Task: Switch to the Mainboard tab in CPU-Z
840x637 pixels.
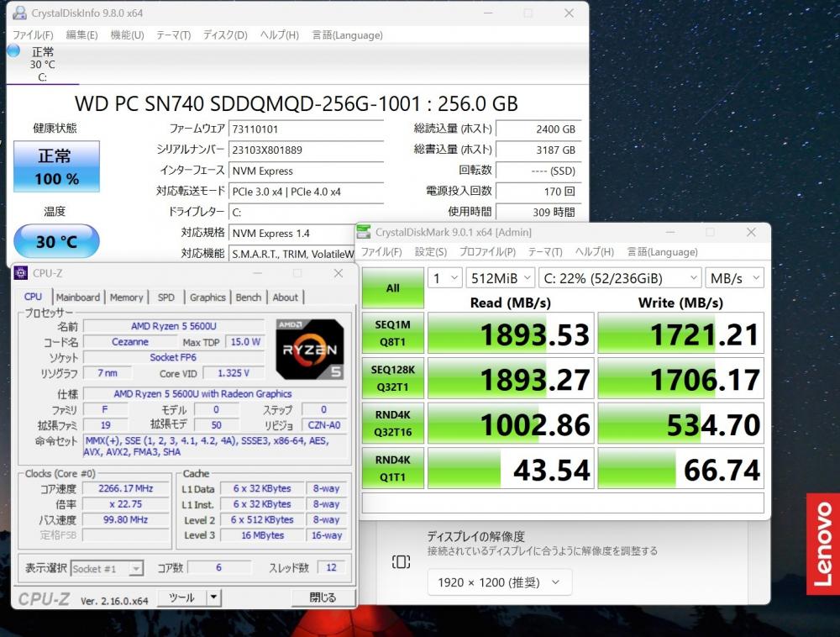Action: (x=77, y=297)
